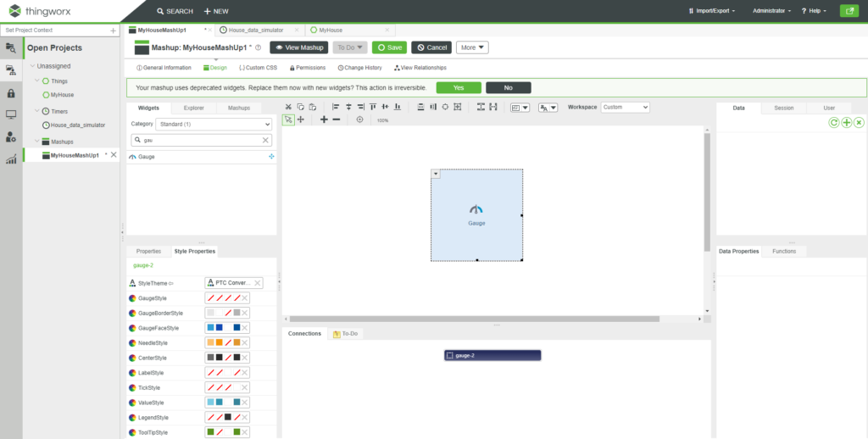Collapse the Unassigned project node
The height and width of the screenshot is (439, 868).
33,66
